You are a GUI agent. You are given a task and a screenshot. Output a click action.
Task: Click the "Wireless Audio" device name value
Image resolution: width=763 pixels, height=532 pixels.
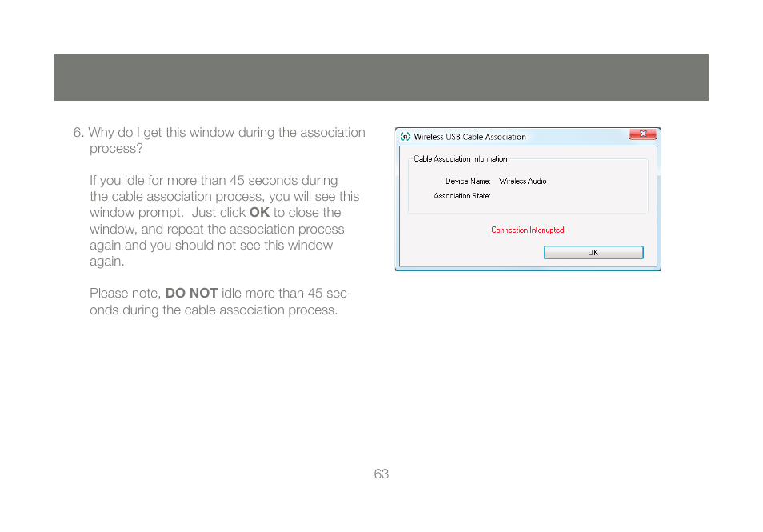click(x=522, y=181)
